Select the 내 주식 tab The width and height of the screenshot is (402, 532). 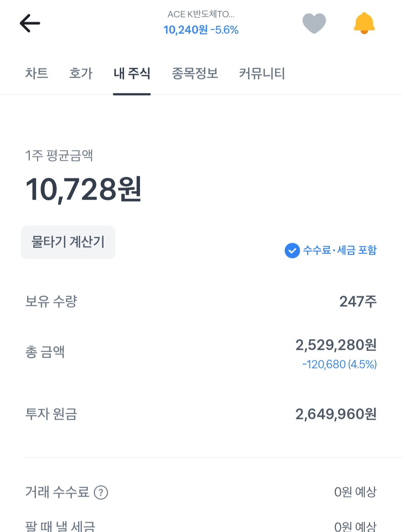(x=132, y=73)
